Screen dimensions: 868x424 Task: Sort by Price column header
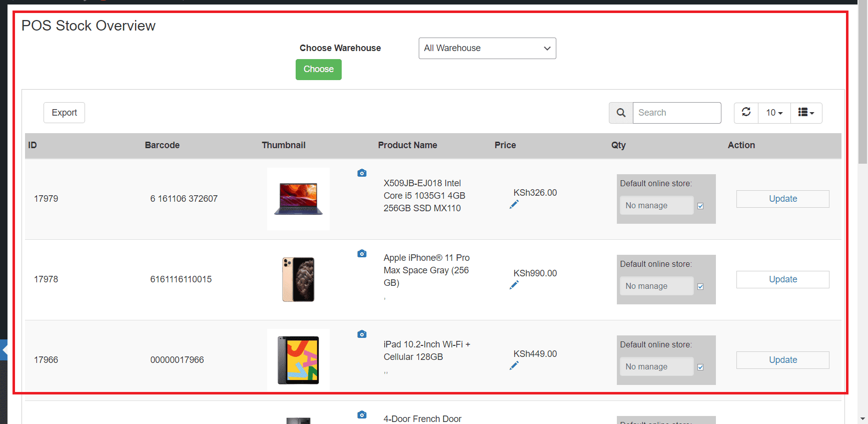[x=505, y=145]
